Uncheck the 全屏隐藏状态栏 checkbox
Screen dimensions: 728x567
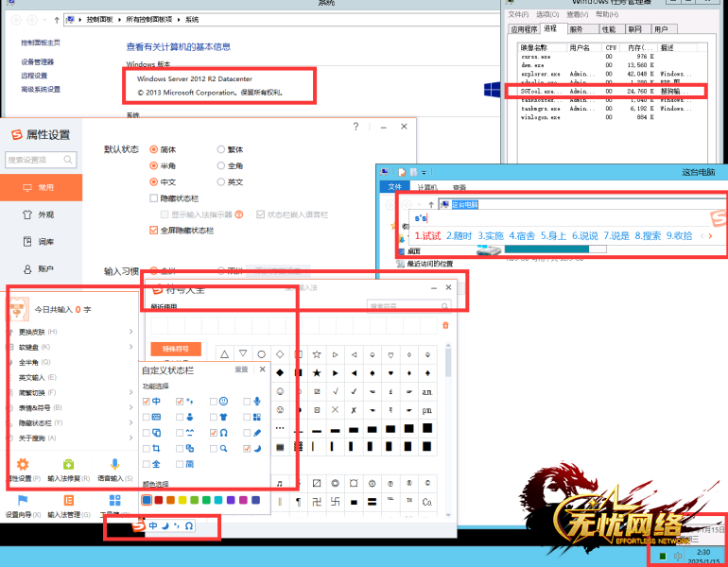point(154,231)
